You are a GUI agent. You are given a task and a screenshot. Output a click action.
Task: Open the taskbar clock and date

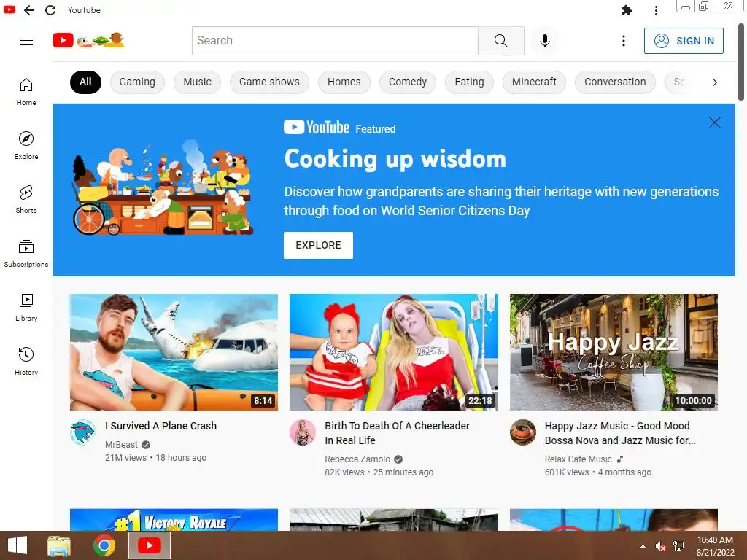point(715,546)
